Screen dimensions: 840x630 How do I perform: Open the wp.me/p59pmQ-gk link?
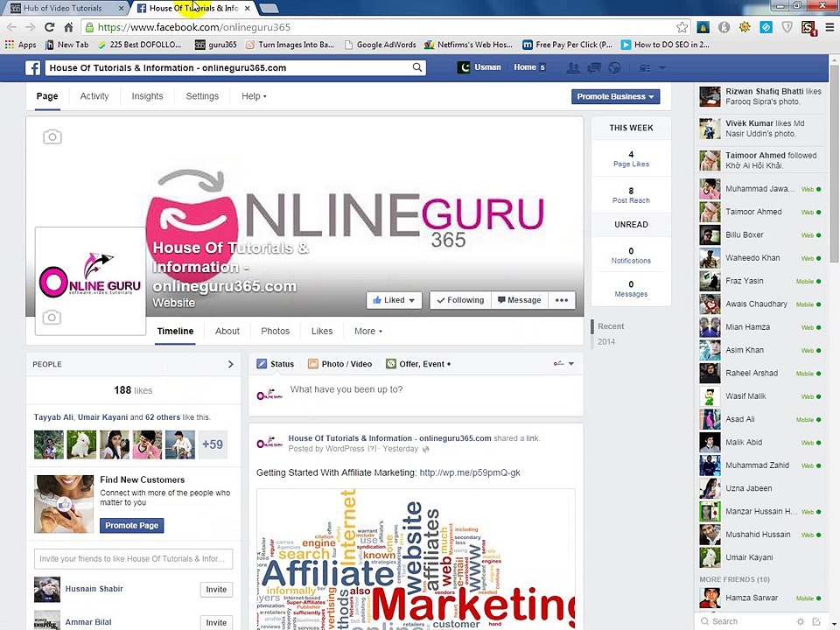click(470, 472)
